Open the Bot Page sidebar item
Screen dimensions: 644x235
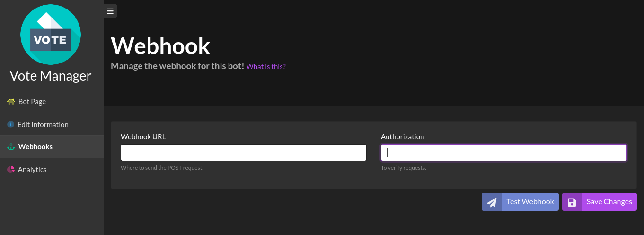(x=32, y=101)
